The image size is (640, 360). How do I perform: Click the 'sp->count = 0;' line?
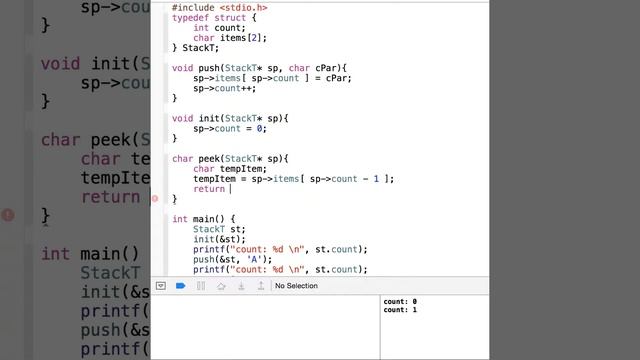230,129
